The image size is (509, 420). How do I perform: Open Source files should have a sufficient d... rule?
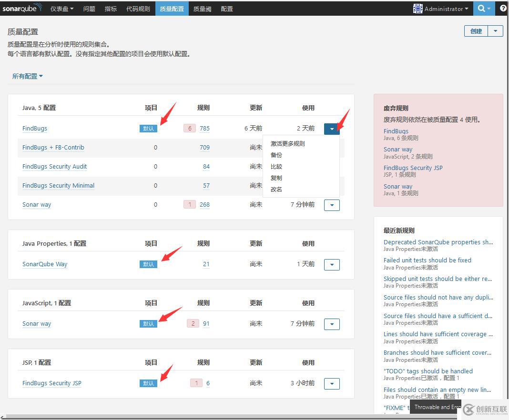point(438,316)
